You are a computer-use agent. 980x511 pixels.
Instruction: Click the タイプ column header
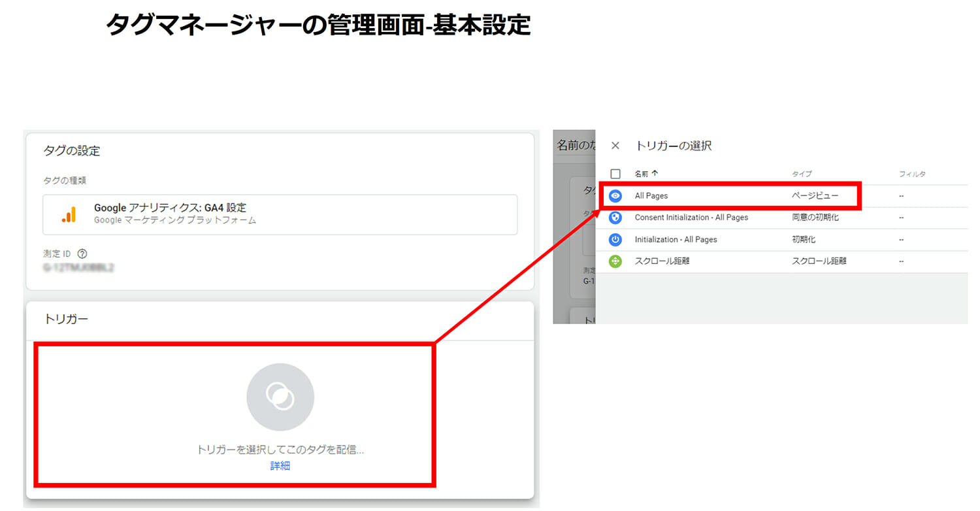pos(801,174)
